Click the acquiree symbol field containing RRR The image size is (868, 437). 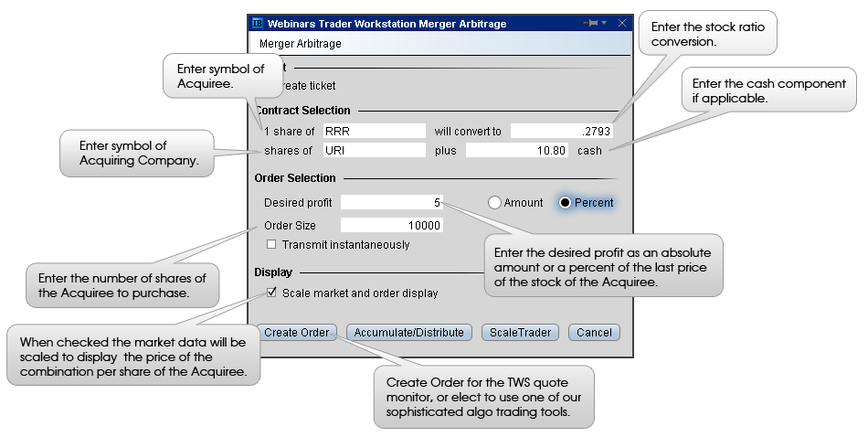(x=375, y=132)
